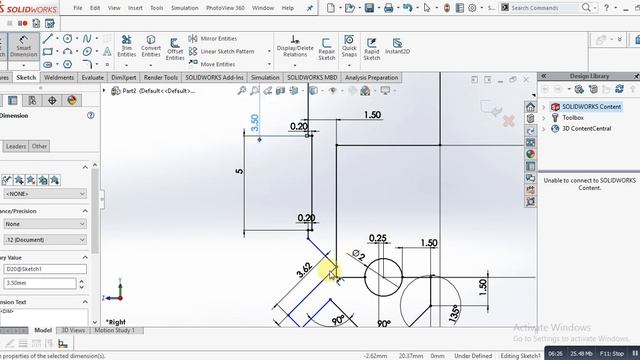Viewport: 640px width, 360px height.
Task: Open the PhotoView 360 menu
Action: (x=225, y=8)
